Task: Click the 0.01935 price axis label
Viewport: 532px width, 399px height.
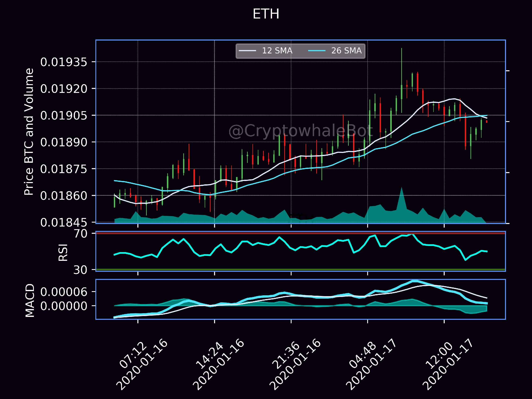Action: coord(64,62)
